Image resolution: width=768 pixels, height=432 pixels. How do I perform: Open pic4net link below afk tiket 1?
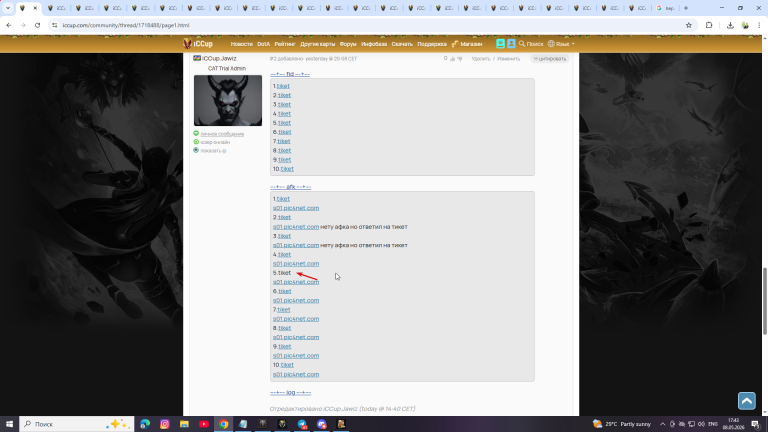coord(296,208)
